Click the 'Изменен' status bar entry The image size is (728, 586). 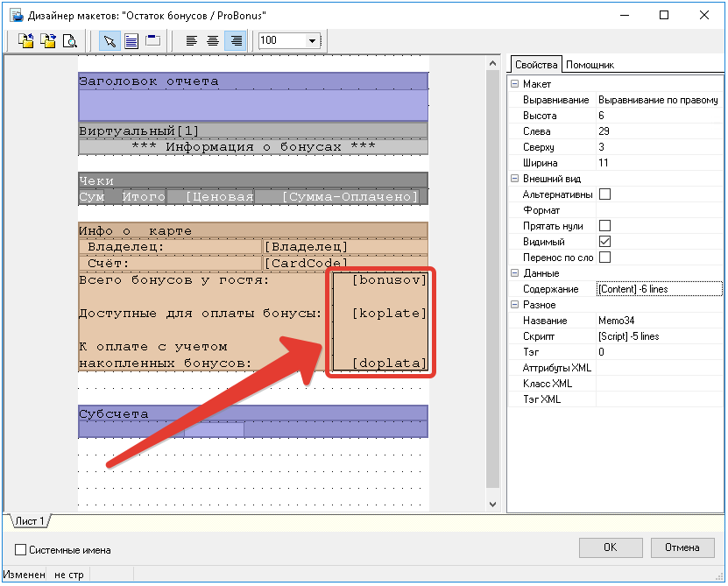tap(25, 575)
